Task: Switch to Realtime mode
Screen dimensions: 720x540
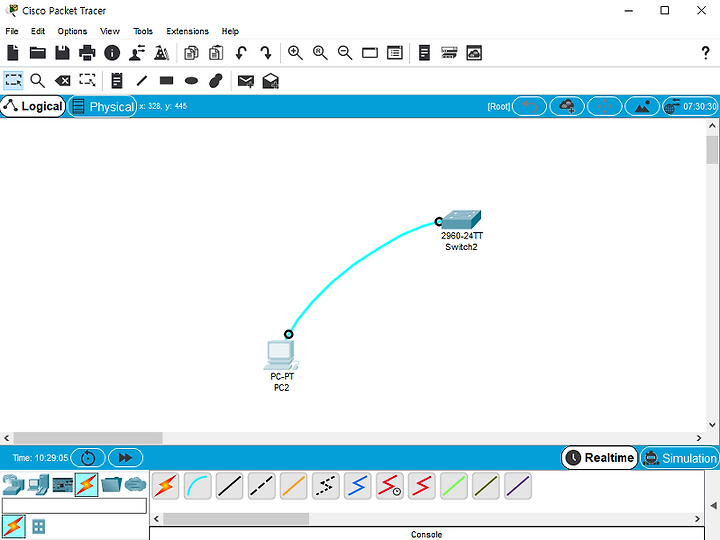Action: click(600, 458)
